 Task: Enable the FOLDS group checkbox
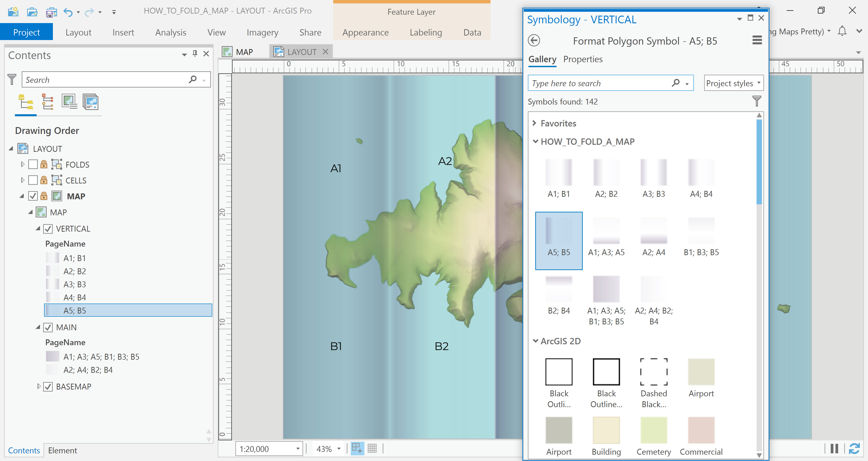(33, 165)
